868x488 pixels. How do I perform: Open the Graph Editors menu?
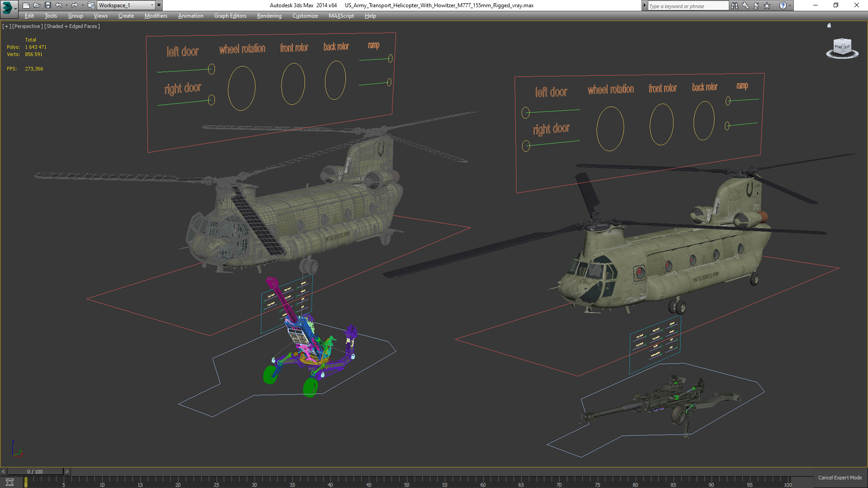230,16
